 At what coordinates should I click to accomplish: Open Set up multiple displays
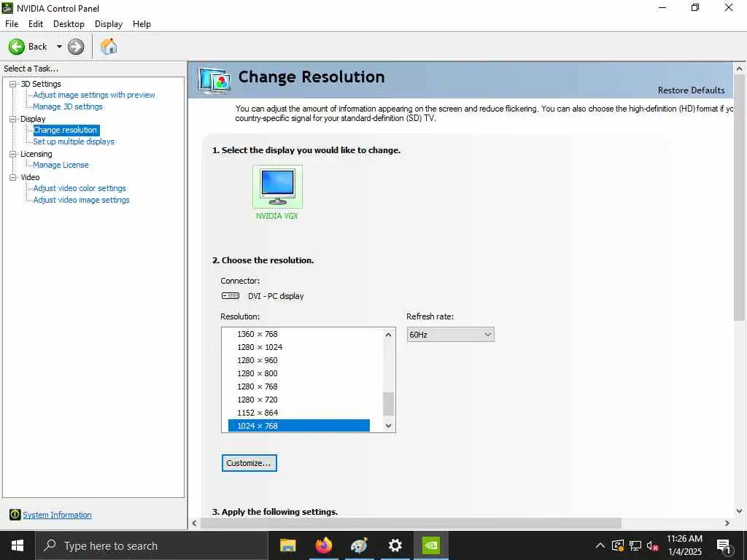tap(74, 141)
